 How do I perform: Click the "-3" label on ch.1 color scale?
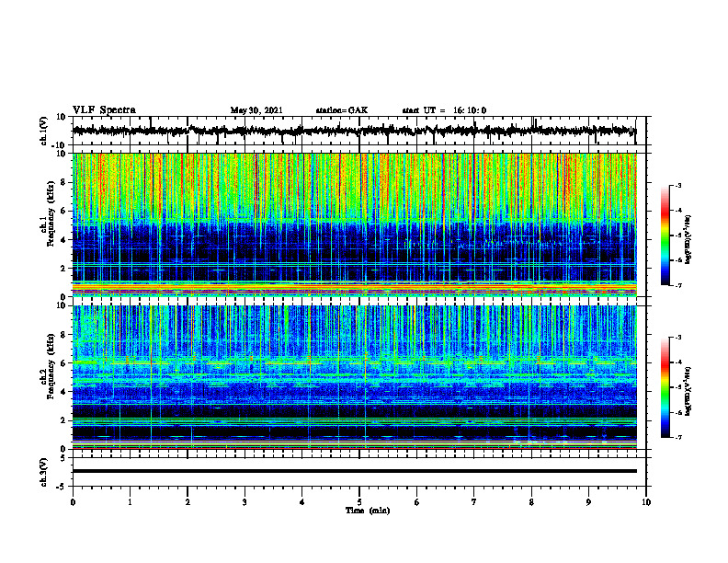678,185
